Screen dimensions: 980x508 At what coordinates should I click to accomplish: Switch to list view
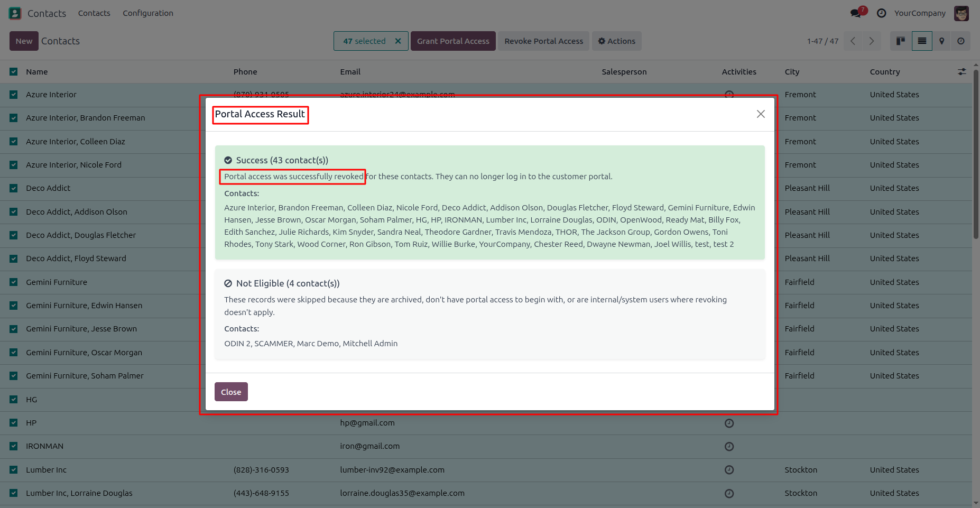point(922,41)
